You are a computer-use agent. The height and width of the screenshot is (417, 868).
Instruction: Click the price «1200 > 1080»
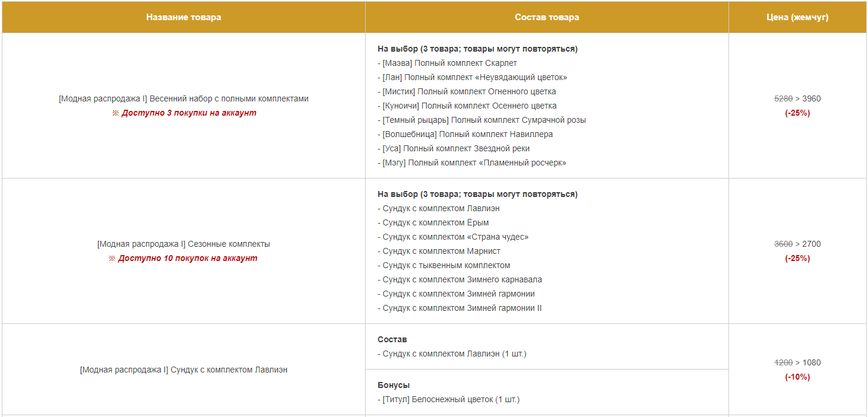(x=797, y=362)
